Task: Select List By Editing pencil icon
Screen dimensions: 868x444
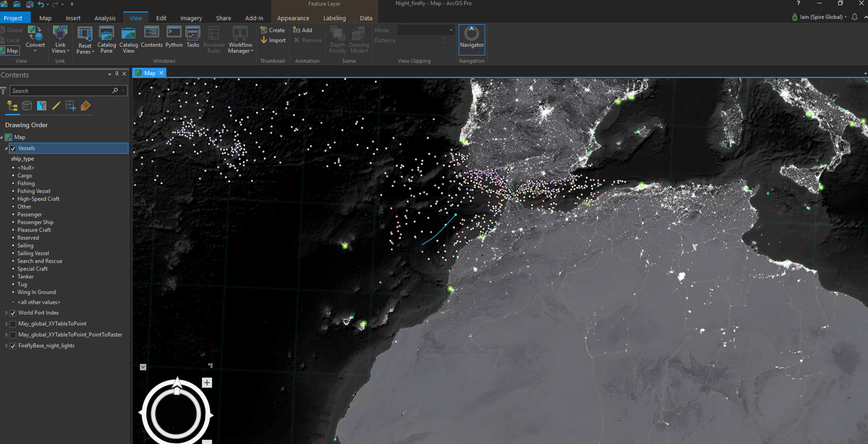Action: (56, 106)
